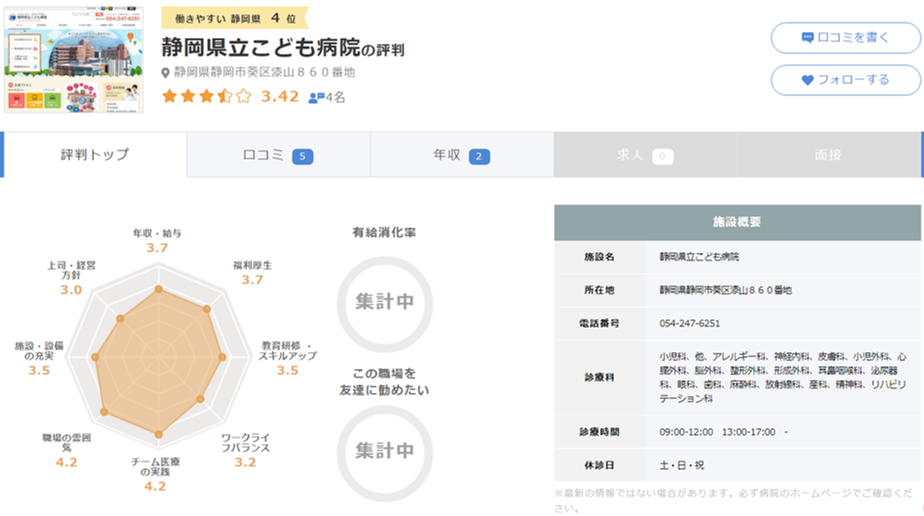Click the 働きやすい 静岡県 4位 ranking badge
This screenshot has width=924, height=516.
coord(235,18)
